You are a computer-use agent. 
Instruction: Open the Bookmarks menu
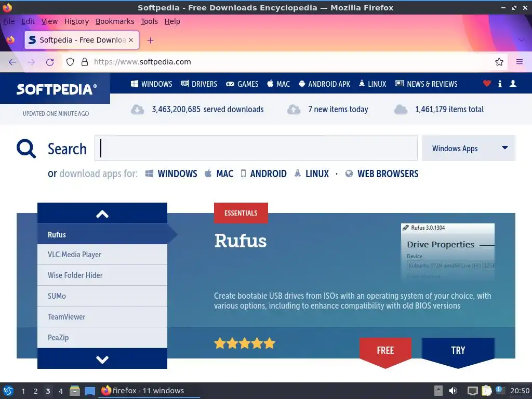pos(115,21)
